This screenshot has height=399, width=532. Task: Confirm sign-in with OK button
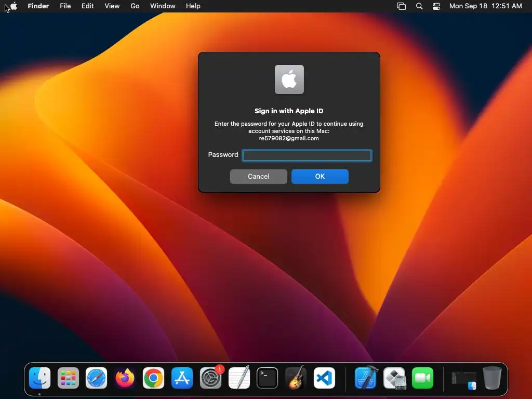320,177
